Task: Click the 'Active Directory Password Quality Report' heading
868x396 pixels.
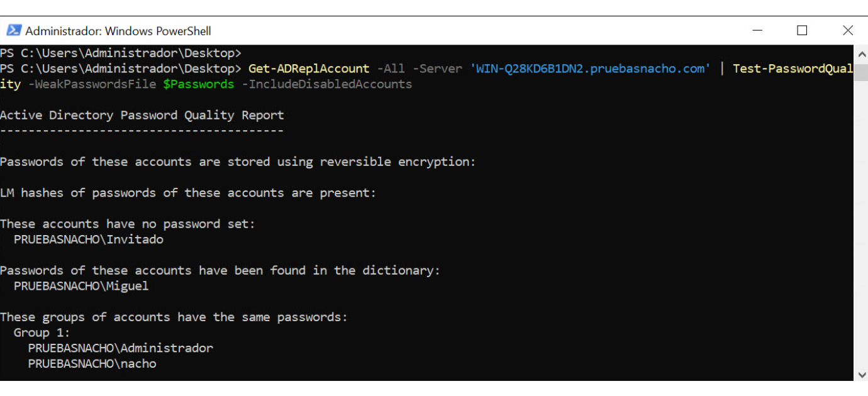Action: [x=142, y=115]
